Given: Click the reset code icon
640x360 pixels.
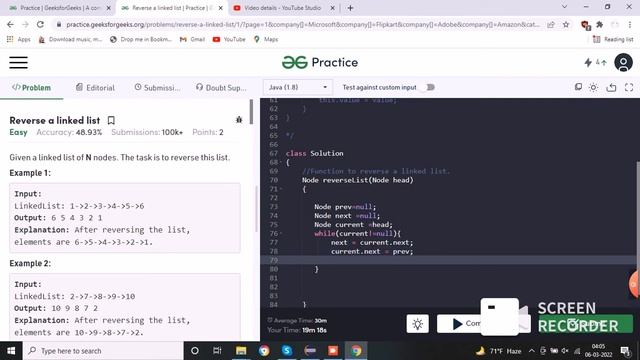Looking at the screenshot, I should click(611, 87).
